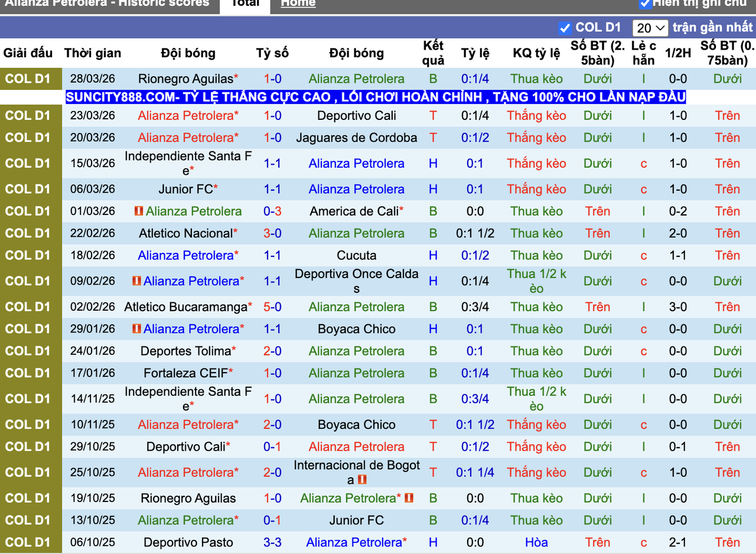Click the Cucuta team link
This screenshot has width=756, height=554.
pyautogui.click(x=356, y=255)
